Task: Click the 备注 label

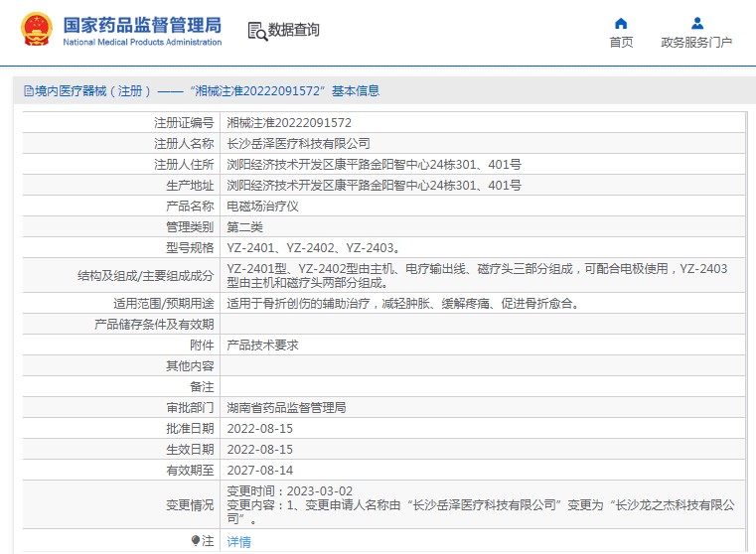Action: [202, 386]
